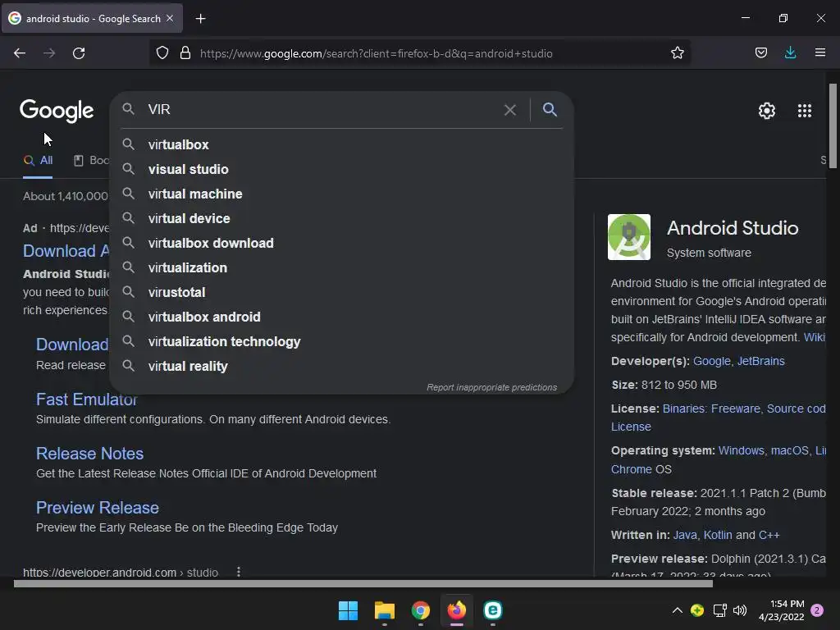
Task: Open more options for developer.android.com result
Action: pos(239,572)
